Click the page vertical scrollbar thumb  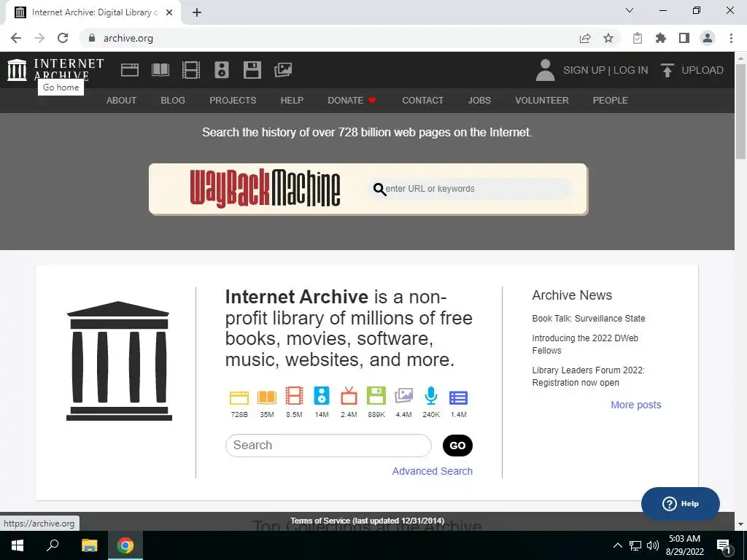741,111
